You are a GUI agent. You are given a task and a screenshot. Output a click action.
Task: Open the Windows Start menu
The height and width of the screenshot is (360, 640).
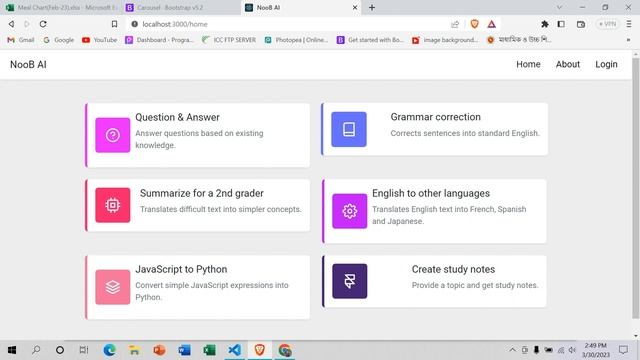[x=12, y=350]
